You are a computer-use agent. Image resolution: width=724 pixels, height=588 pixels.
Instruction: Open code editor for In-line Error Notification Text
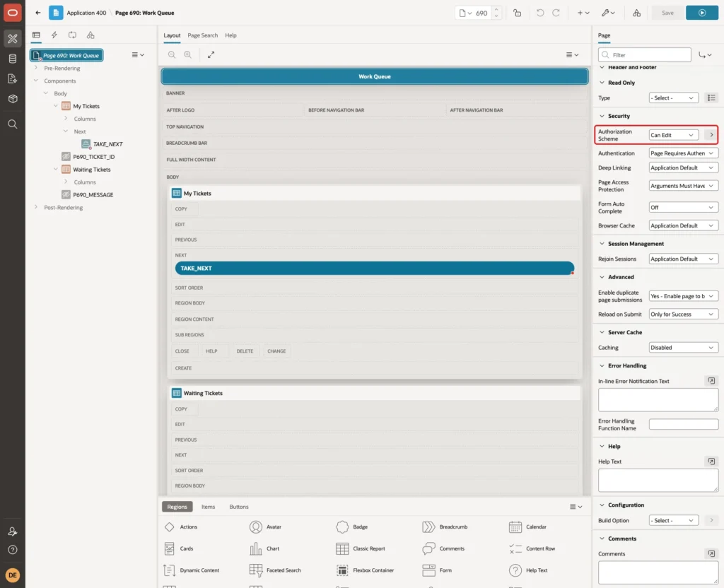[x=711, y=381]
